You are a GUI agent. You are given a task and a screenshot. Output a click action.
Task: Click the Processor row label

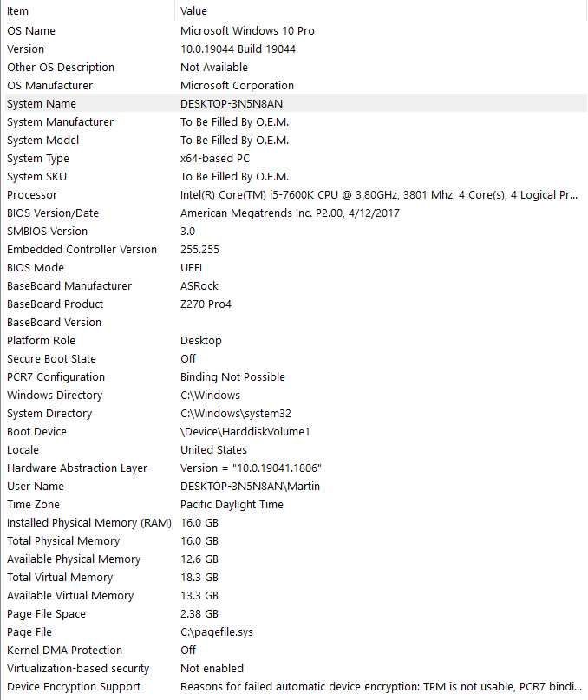tap(32, 195)
